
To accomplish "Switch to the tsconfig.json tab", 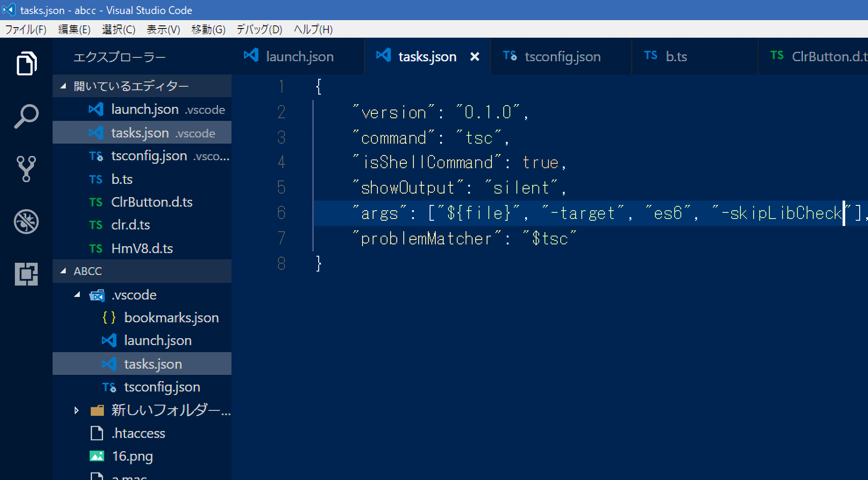I will click(x=562, y=56).
